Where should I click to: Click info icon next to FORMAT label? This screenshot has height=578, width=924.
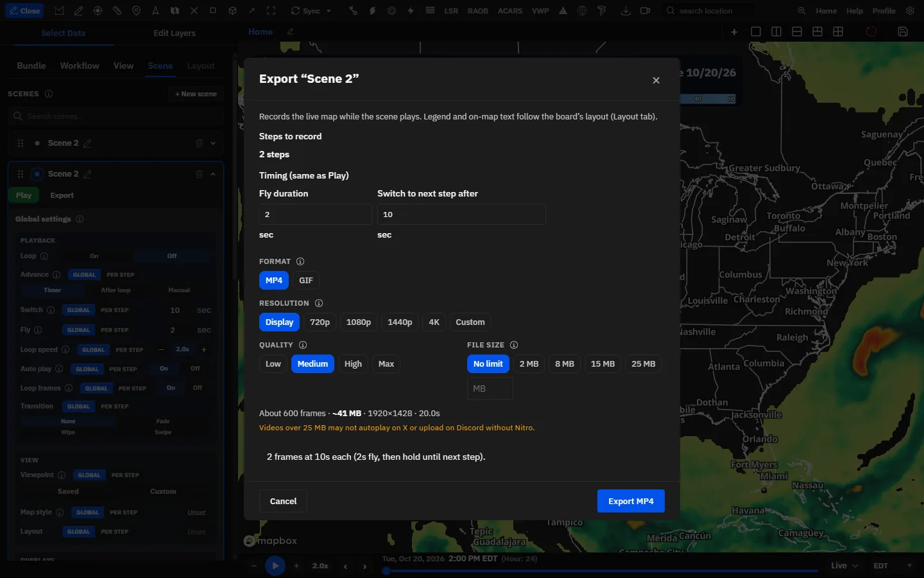[x=300, y=261]
